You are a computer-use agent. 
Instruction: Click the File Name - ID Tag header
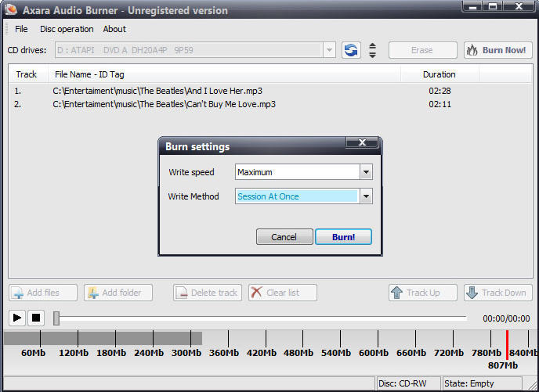click(x=224, y=74)
